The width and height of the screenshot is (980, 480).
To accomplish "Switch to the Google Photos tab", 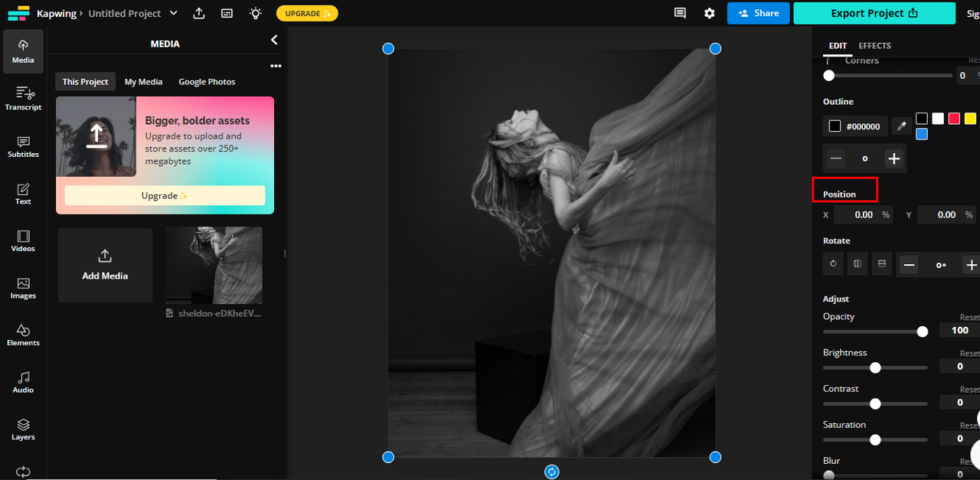I will (x=207, y=82).
